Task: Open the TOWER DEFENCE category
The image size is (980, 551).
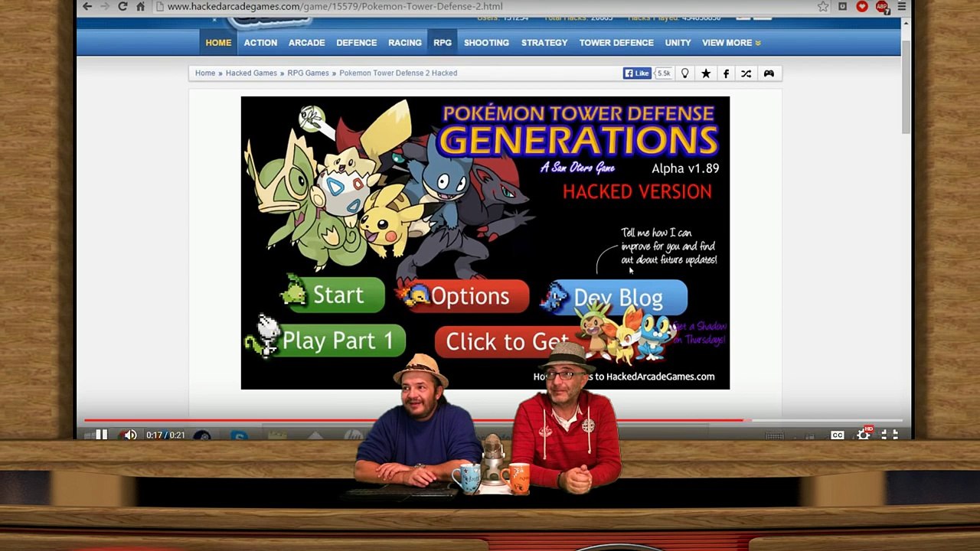Action: coord(616,43)
